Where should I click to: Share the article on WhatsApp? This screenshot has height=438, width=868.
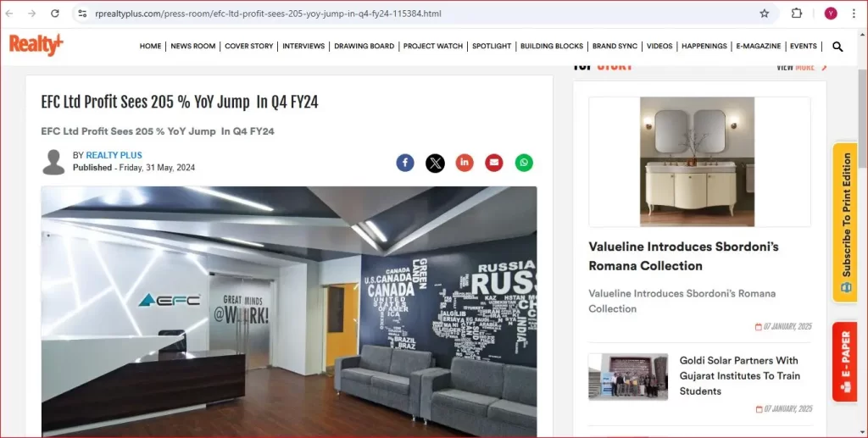tap(524, 163)
